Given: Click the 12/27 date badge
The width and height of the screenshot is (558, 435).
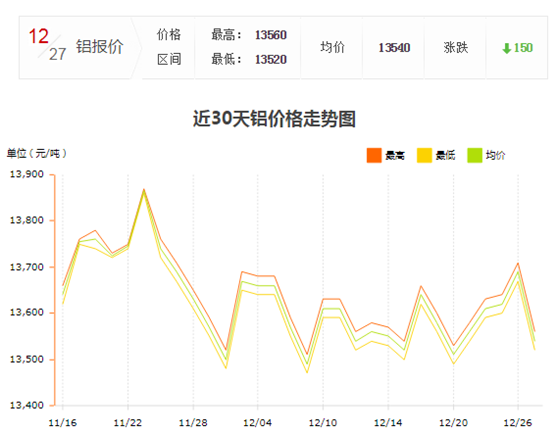Looking at the screenshot, I should (47, 45).
